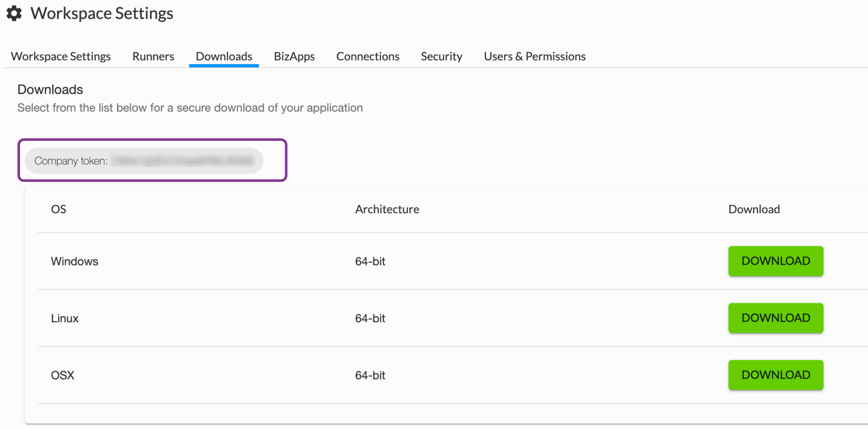868x429 pixels.
Task: Click the Architecture column header
Action: (387, 209)
